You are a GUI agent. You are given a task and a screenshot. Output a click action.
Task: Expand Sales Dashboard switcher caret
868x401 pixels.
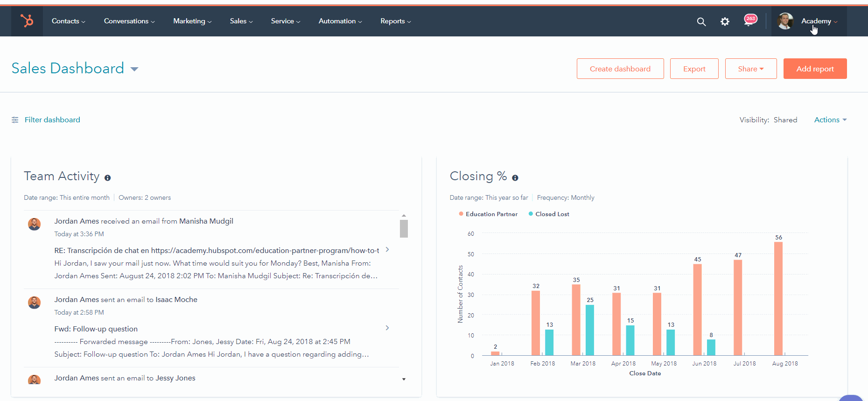pyautogui.click(x=134, y=69)
